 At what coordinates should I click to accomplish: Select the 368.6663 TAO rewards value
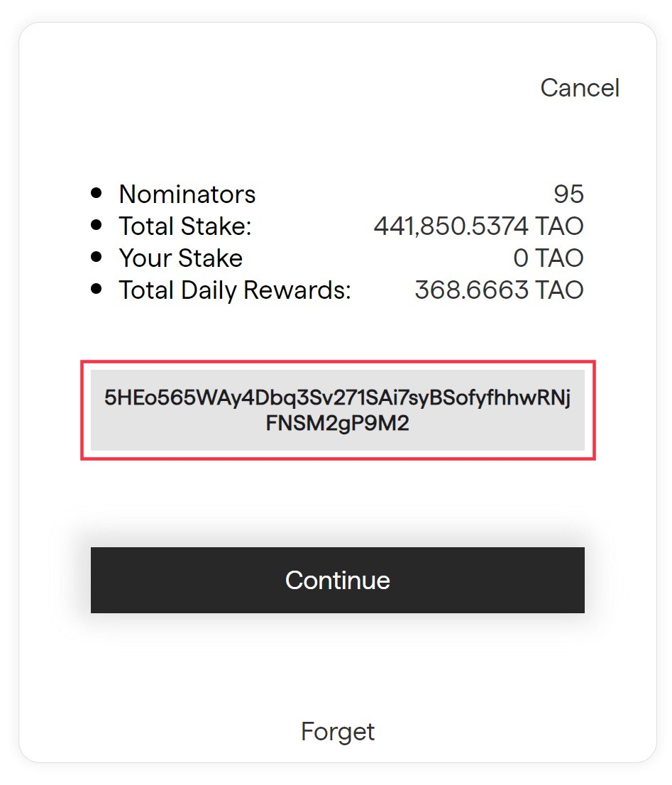click(500, 290)
